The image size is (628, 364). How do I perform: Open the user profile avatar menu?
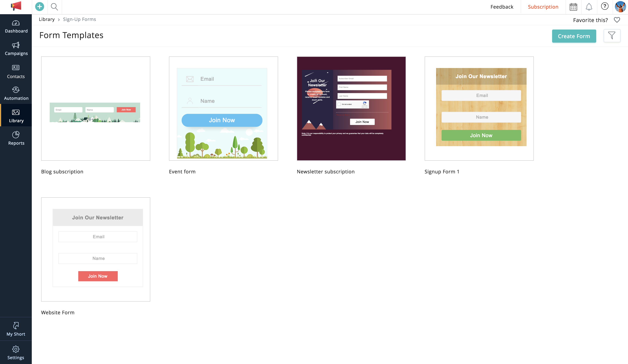tap(620, 7)
